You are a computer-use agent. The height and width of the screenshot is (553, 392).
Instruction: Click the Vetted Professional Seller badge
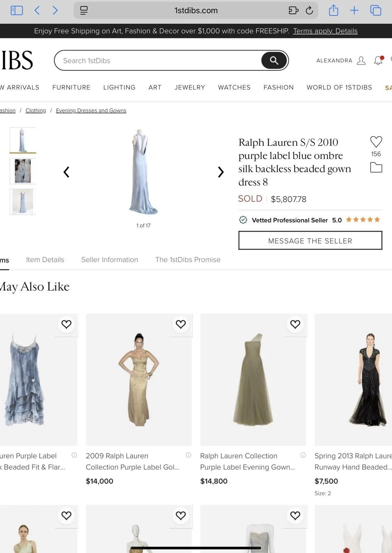(x=284, y=220)
